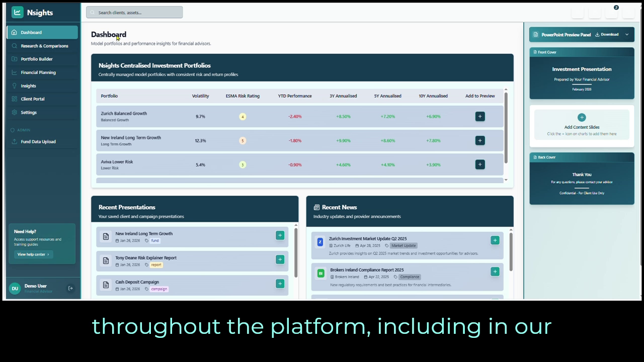Add New Ireland Long Term Growth portfolio
This screenshot has width=644, height=362.
[480, 140]
